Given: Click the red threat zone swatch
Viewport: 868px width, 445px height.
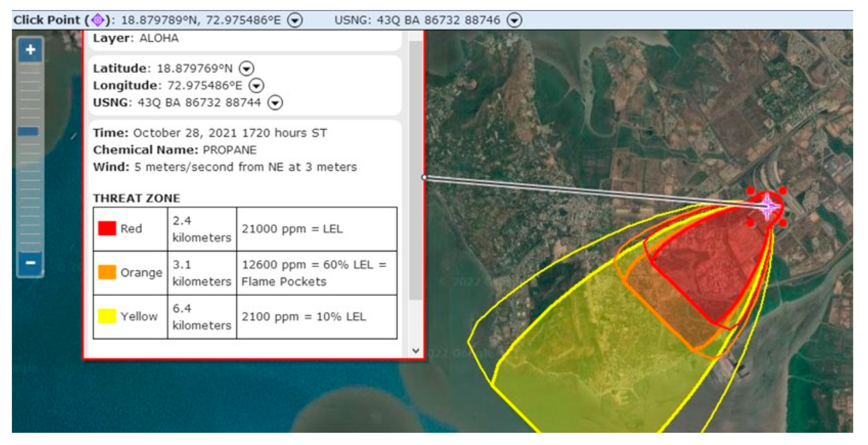Looking at the screenshot, I should click(x=107, y=228).
